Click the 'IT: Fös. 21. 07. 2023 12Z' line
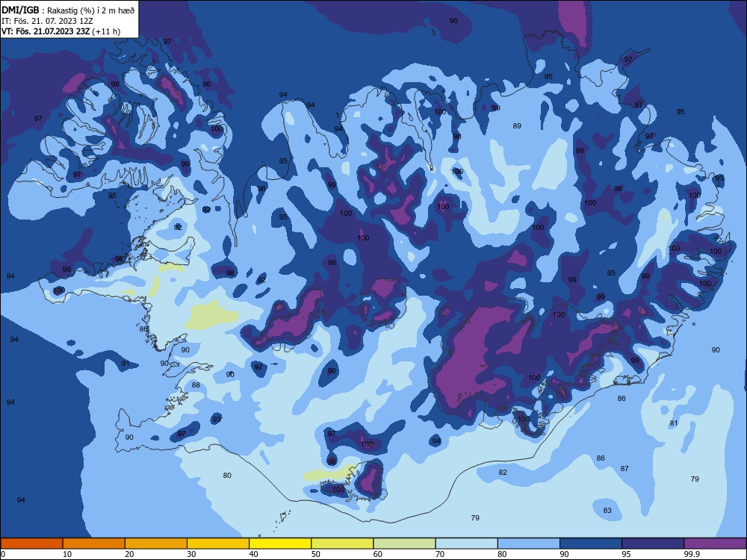 (x=47, y=21)
